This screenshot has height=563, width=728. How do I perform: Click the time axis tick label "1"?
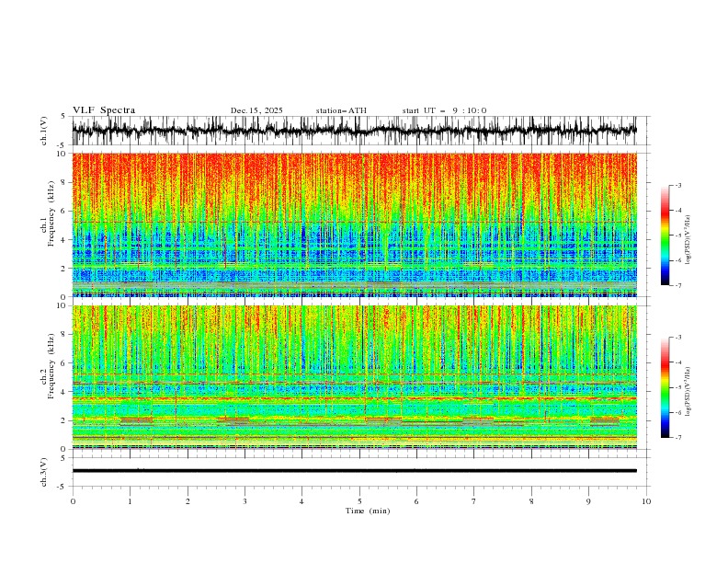pyautogui.click(x=130, y=501)
